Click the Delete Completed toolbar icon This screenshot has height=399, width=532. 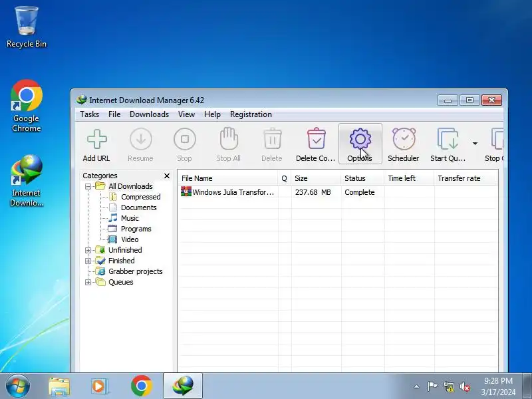pos(317,138)
